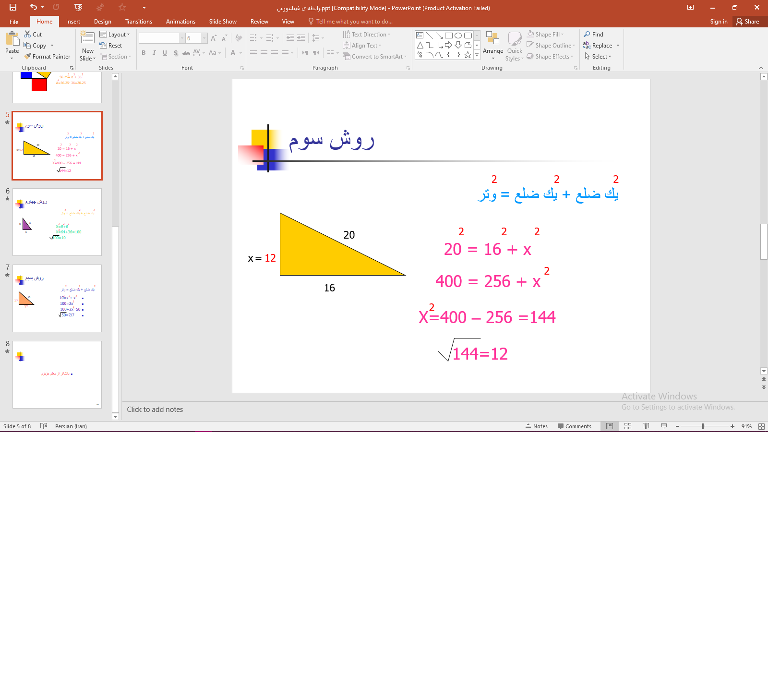This screenshot has width=768, height=700.
Task: Toggle the Notes pane in status bar
Action: pos(536,426)
